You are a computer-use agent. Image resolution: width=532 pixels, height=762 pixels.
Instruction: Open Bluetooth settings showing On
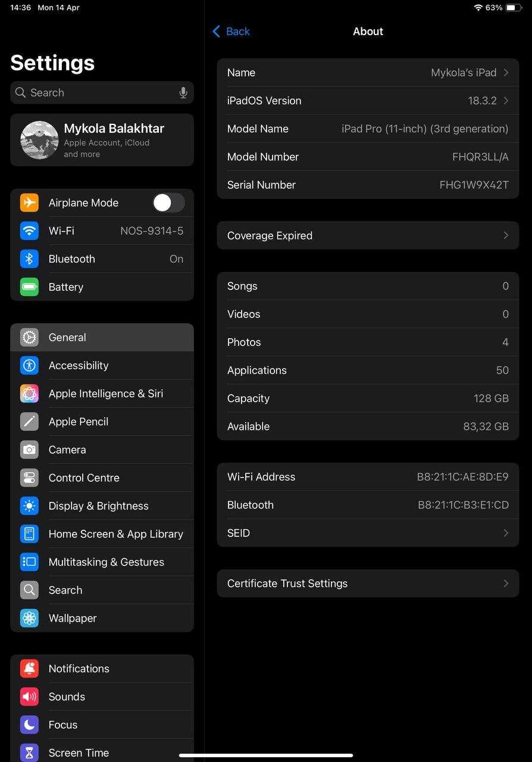tap(102, 258)
